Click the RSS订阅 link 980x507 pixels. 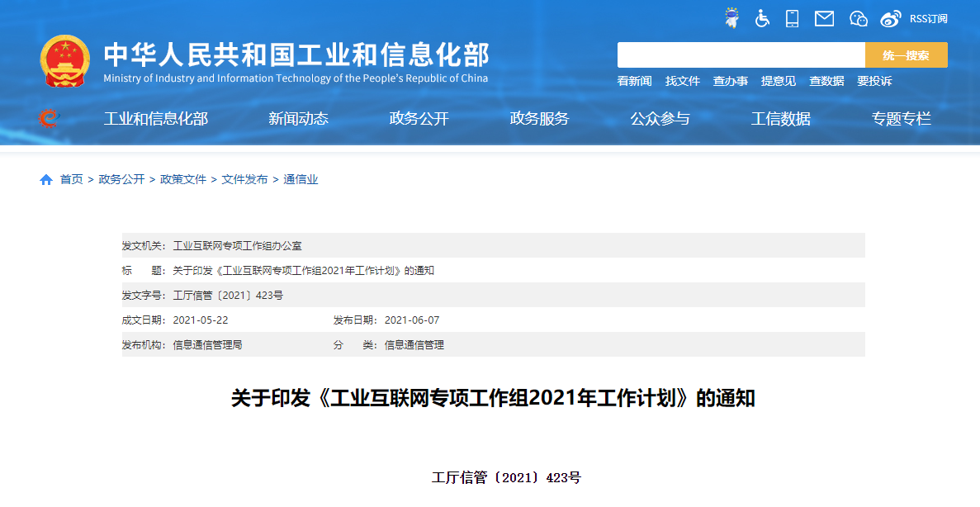coord(928,19)
